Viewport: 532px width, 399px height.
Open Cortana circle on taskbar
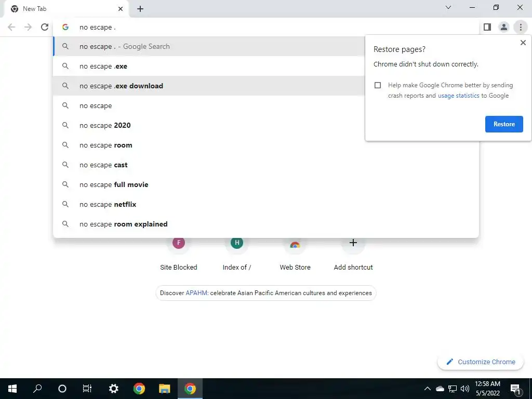pos(62,389)
